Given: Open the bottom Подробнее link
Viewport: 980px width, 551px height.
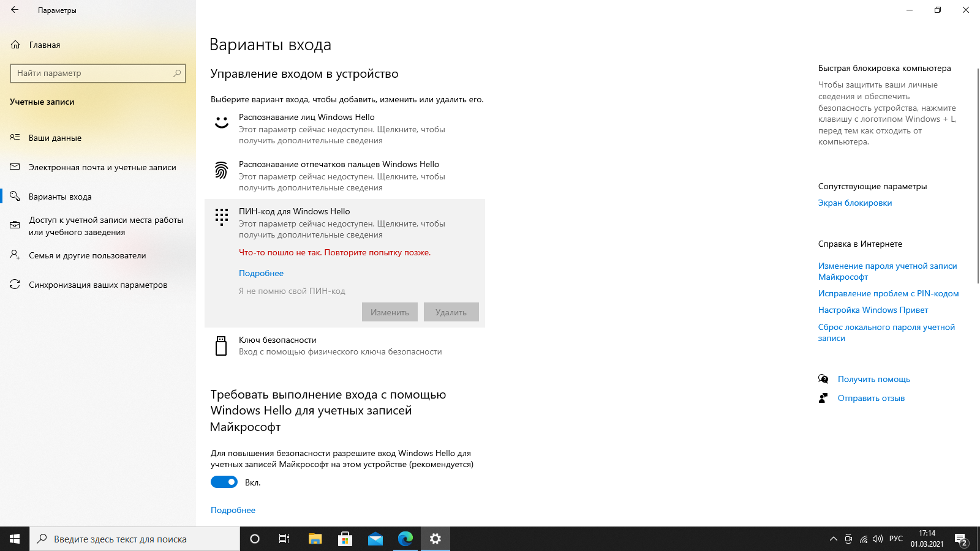Looking at the screenshot, I should (233, 510).
